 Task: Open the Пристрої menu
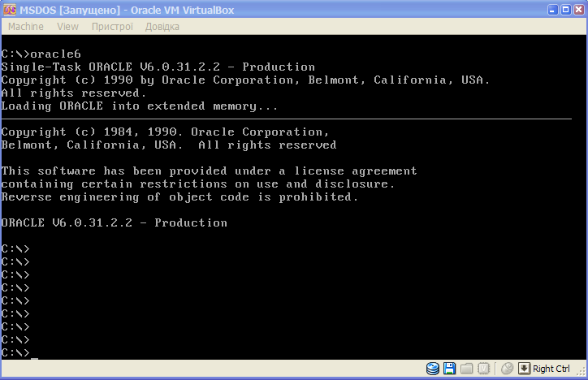pyautogui.click(x=112, y=27)
